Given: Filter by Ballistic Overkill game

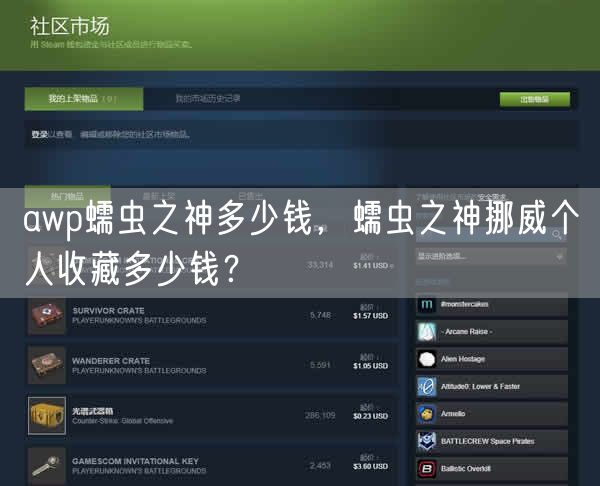Looking at the screenshot, I should click(x=466, y=468).
